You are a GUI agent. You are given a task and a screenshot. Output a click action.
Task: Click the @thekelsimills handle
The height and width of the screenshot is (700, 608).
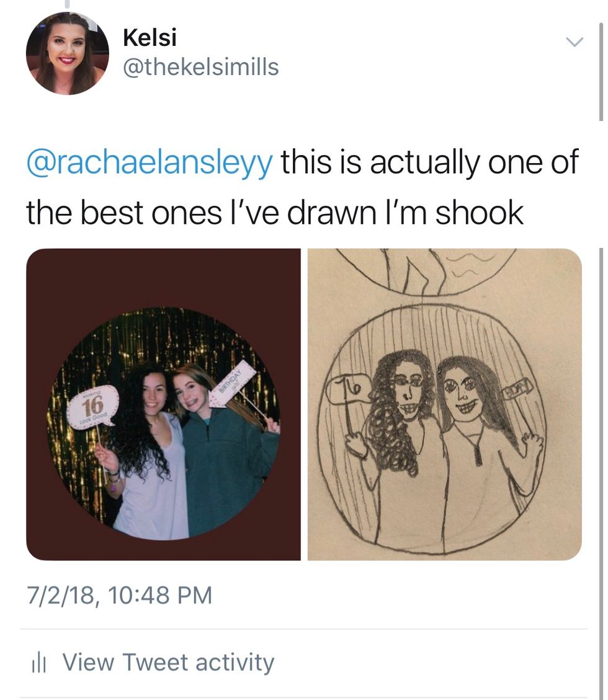click(200, 67)
